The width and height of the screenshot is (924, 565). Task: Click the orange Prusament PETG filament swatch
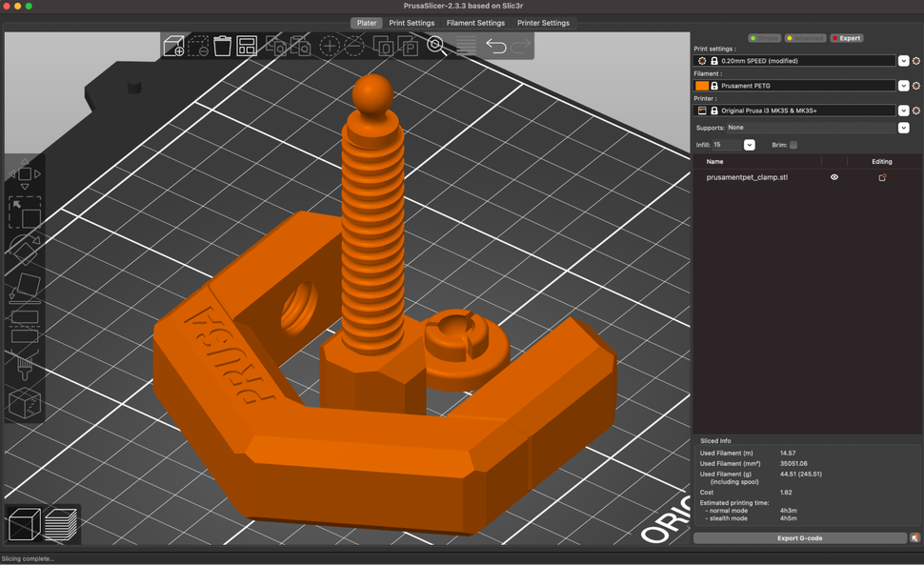703,85
